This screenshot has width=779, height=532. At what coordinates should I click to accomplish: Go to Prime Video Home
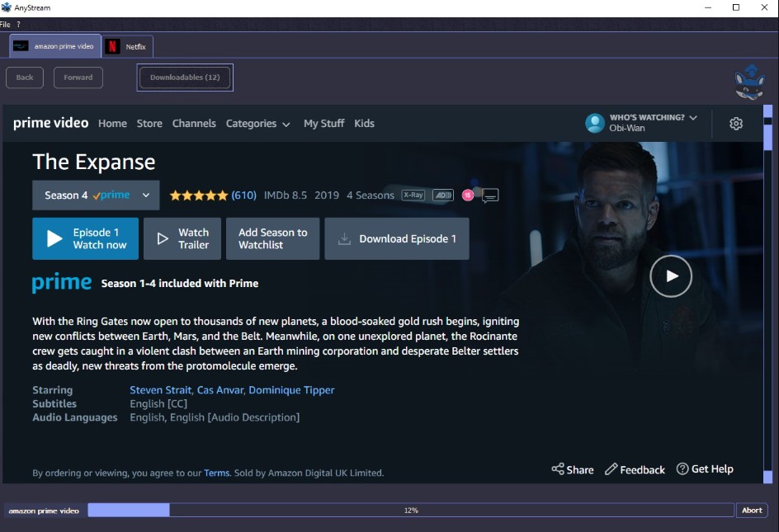[x=112, y=124]
